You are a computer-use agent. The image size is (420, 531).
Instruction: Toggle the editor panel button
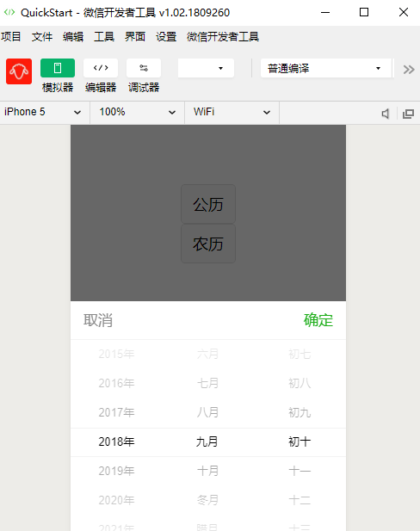click(x=101, y=68)
